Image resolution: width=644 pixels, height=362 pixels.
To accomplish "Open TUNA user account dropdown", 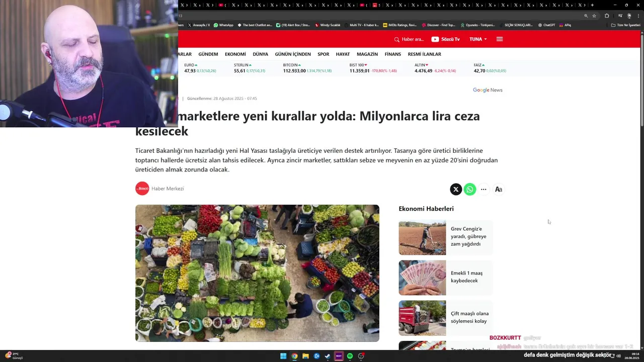I will (478, 39).
